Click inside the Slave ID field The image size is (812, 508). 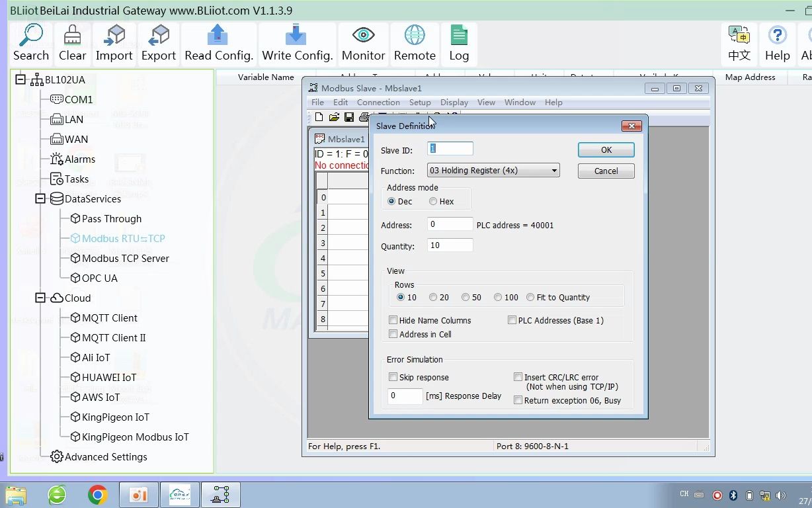coord(450,148)
